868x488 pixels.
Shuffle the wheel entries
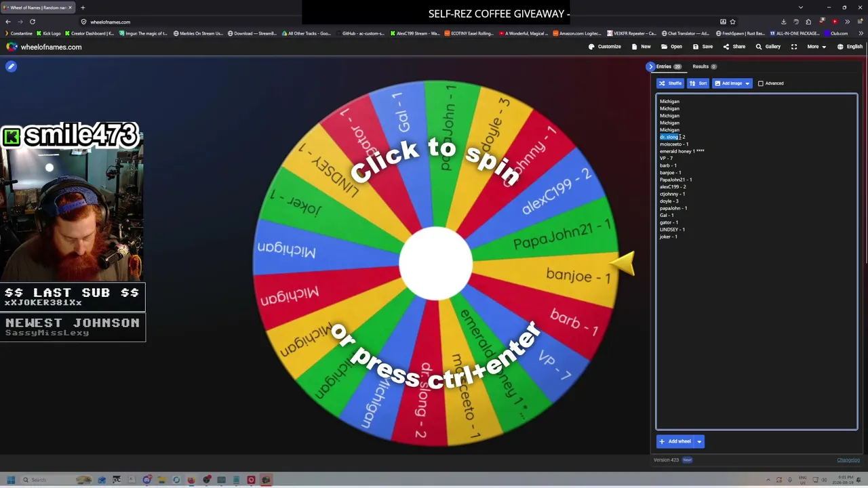670,83
